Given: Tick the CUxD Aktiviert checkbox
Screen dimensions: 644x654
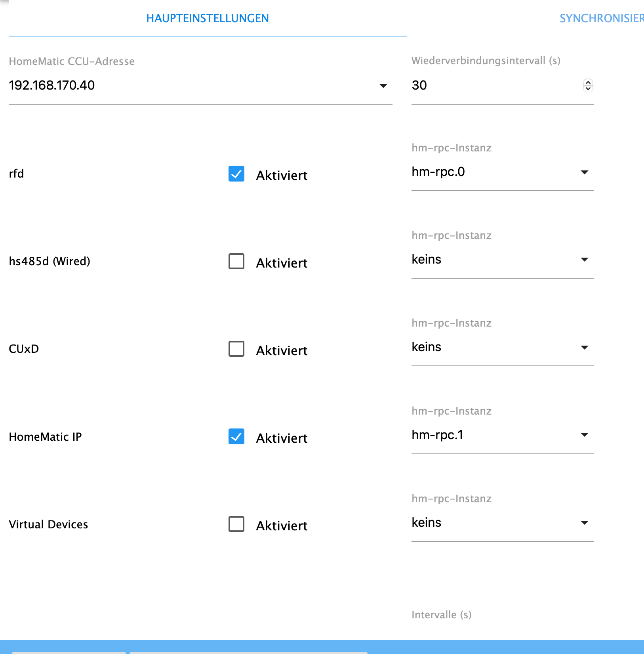Looking at the screenshot, I should [236, 349].
